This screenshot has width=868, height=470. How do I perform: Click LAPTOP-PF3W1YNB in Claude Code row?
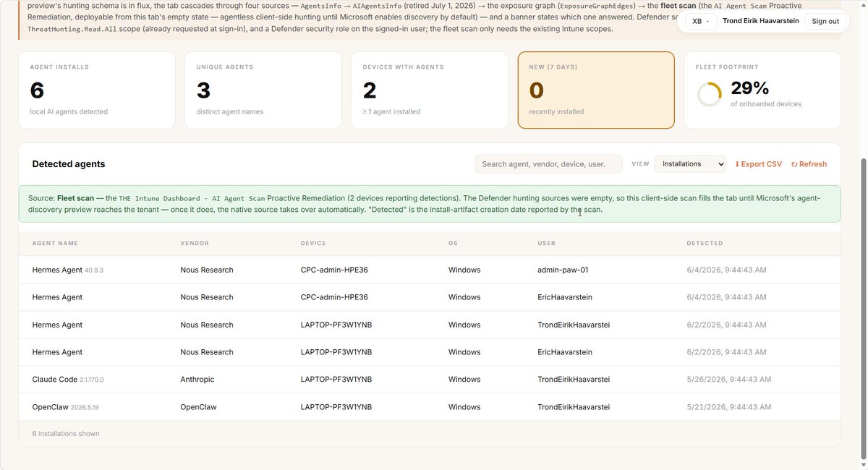pyautogui.click(x=336, y=379)
